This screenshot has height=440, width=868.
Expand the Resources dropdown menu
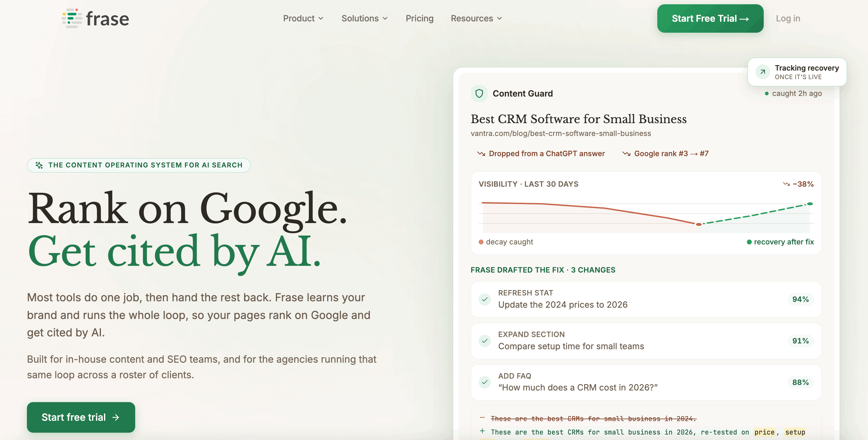click(477, 19)
